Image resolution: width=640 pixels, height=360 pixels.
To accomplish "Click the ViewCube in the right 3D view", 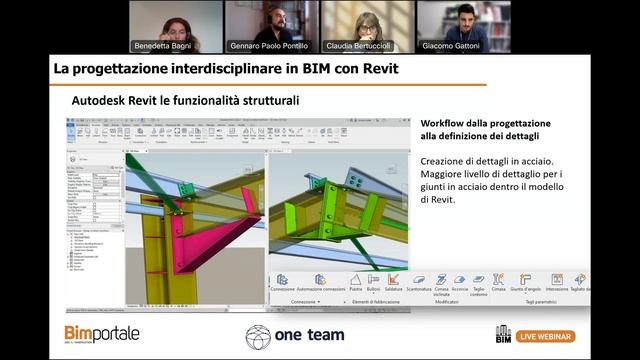I will click(x=391, y=169).
